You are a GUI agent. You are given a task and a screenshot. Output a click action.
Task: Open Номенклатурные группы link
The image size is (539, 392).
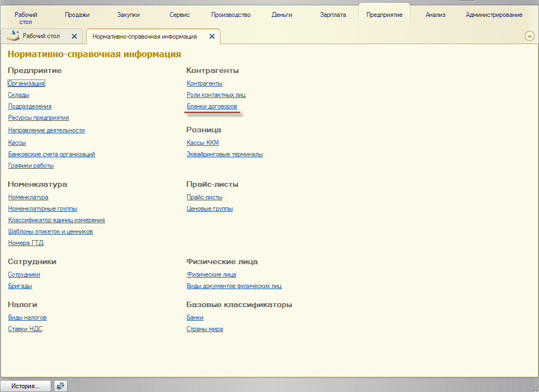click(42, 209)
